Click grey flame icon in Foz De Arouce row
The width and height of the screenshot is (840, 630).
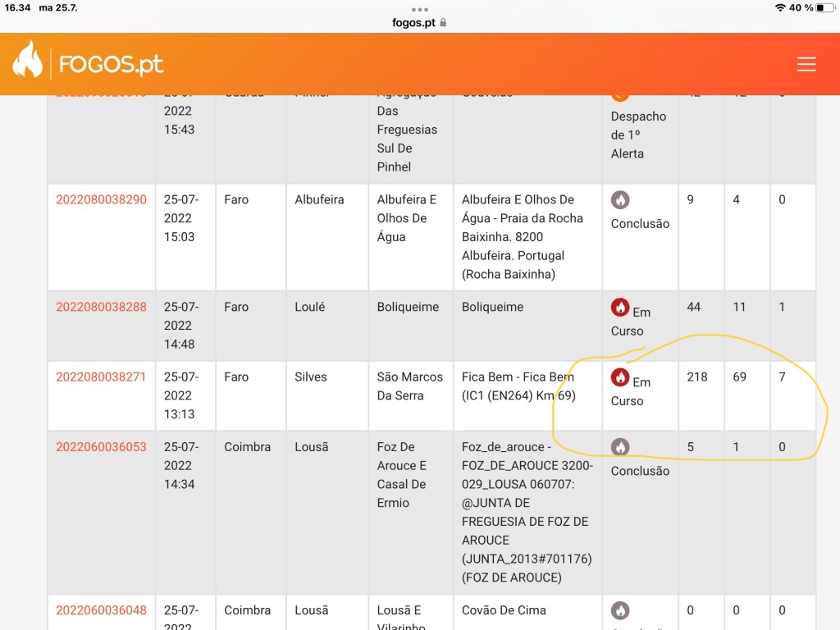(x=620, y=447)
